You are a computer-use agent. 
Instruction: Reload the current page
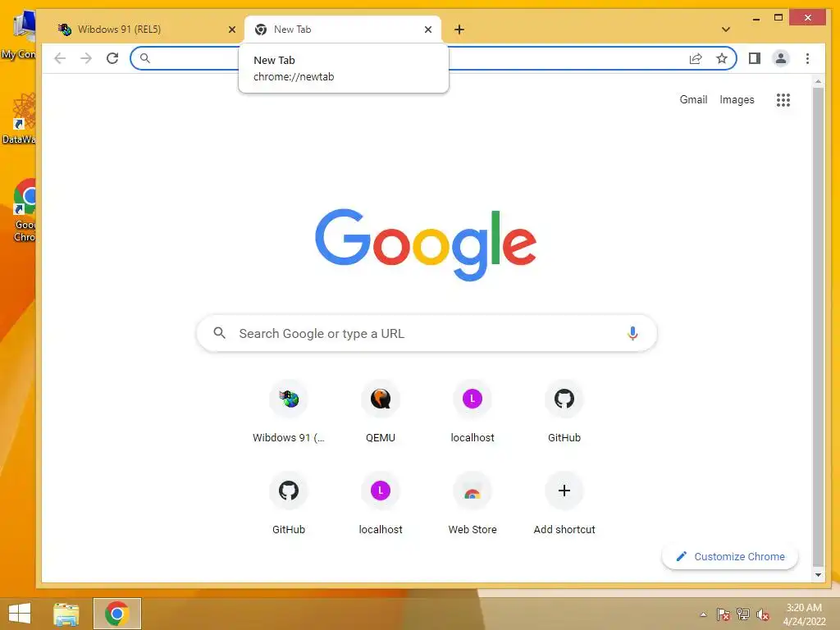pyautogui.click(x=112, y=58)
